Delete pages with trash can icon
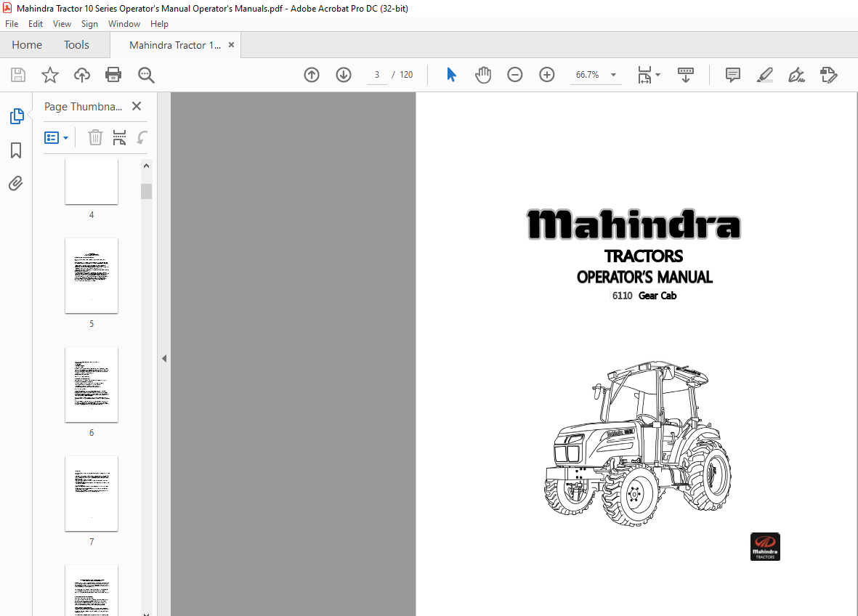 click(95, 137)
